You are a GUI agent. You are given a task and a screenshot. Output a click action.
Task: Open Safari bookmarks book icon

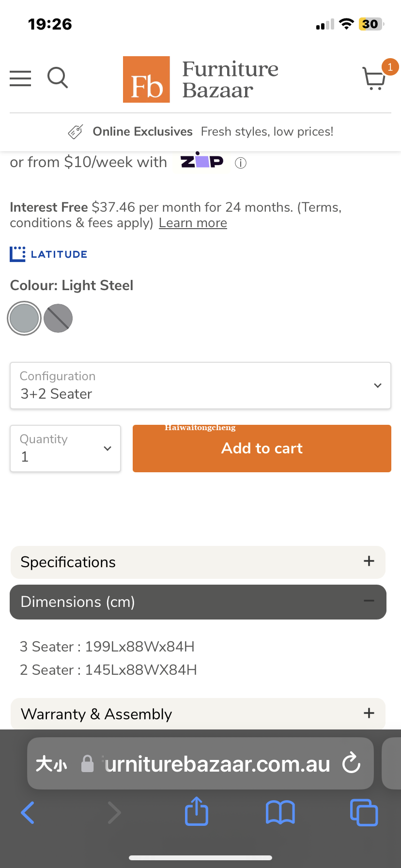tap(280, 812)
